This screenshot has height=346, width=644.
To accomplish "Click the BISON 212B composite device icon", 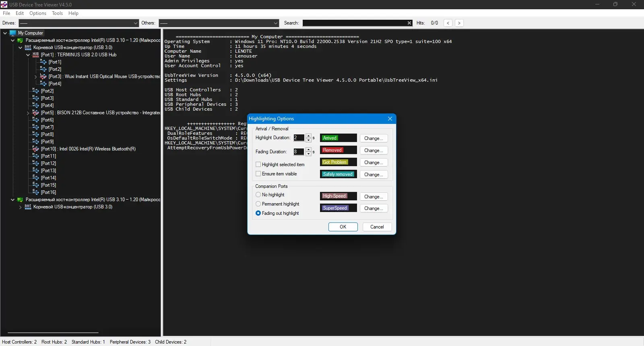I will (36, 113).
